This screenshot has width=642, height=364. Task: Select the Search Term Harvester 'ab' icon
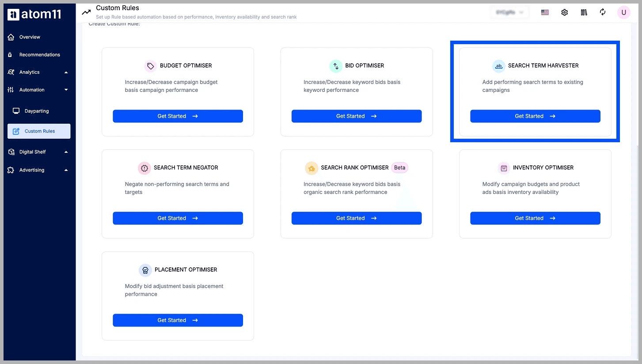tap(498, 66)
